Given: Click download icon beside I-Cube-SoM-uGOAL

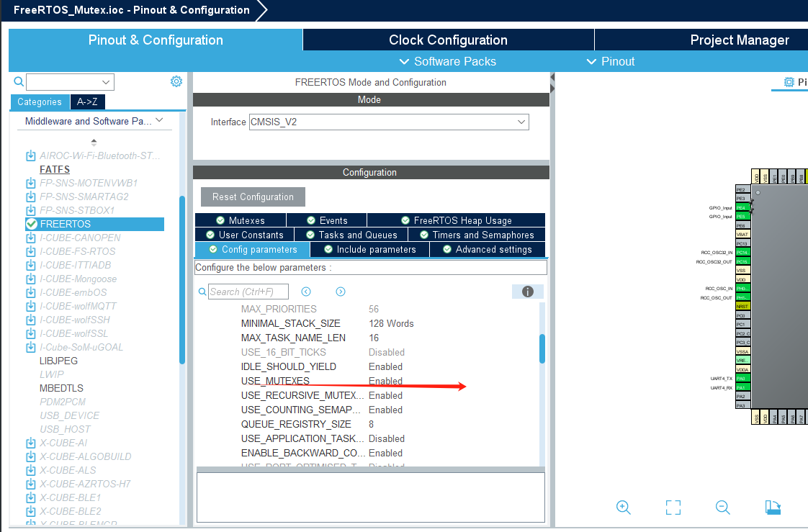Looking at the screenshot, I should point(31,347).
